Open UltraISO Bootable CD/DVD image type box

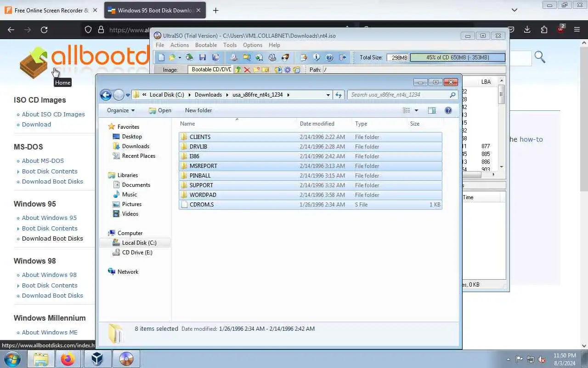coord(211,69)
